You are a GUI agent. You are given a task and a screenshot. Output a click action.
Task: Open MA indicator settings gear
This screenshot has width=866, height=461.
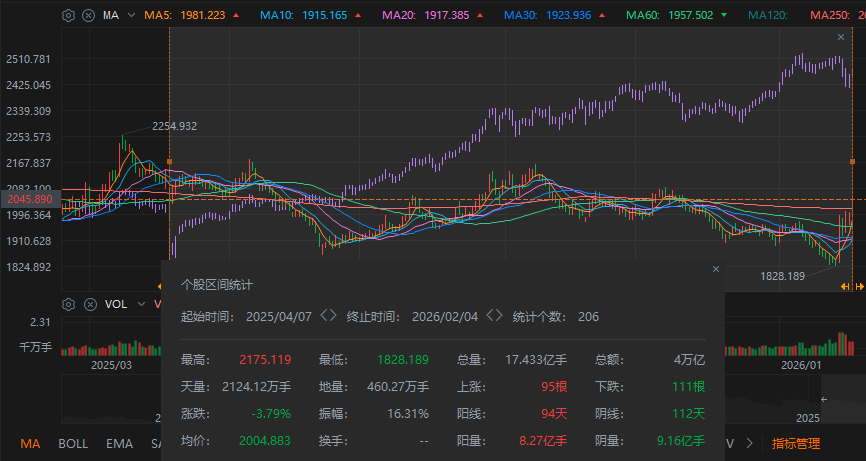coord(68,16)
